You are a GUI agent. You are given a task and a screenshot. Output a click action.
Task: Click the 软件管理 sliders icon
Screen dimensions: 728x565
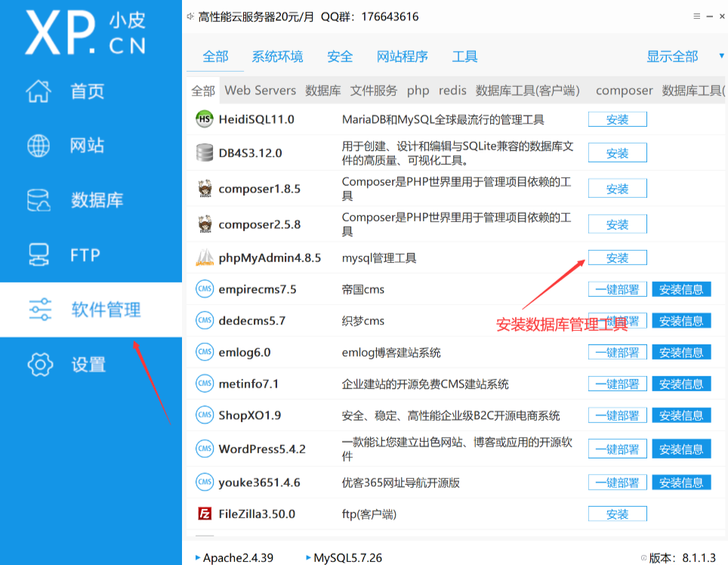(x=40, y=309)
